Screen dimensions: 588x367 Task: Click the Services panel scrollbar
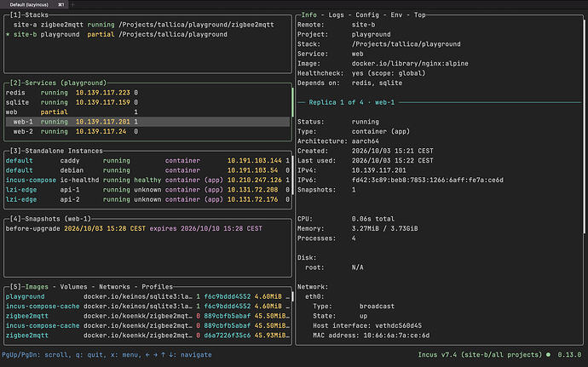(292, 102)
